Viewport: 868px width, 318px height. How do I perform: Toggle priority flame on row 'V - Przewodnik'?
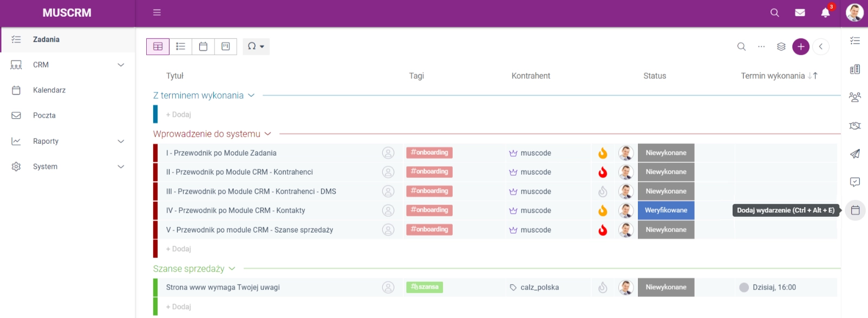pos(603,230)
